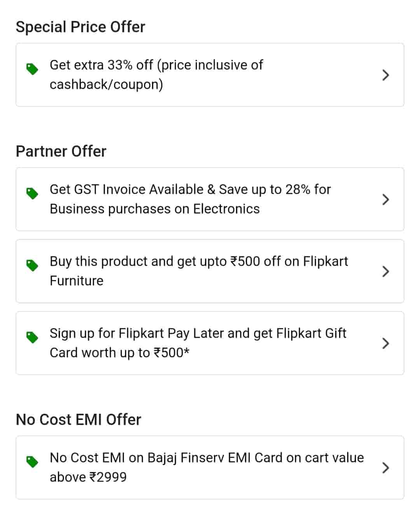The width and height of the screenshot is (420, 509).
Task: Click the green tag icon beside 33% off offer
Action: (x=32, y=69)
